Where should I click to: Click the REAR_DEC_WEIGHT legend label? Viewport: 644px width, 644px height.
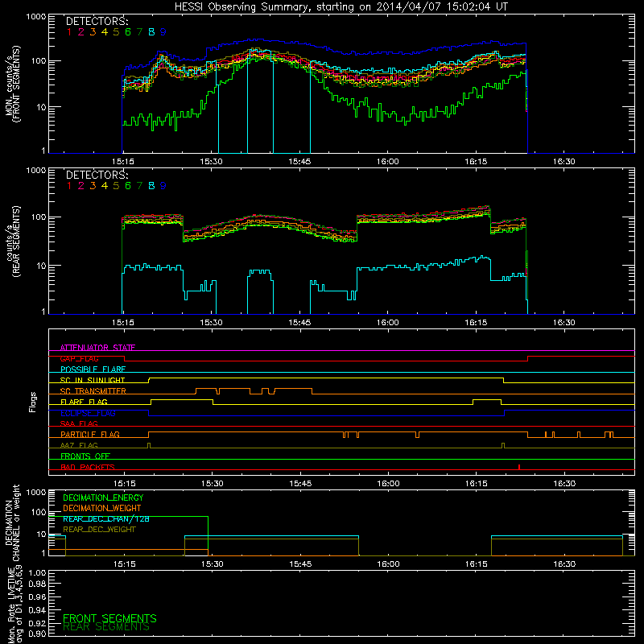pos(99,530)
